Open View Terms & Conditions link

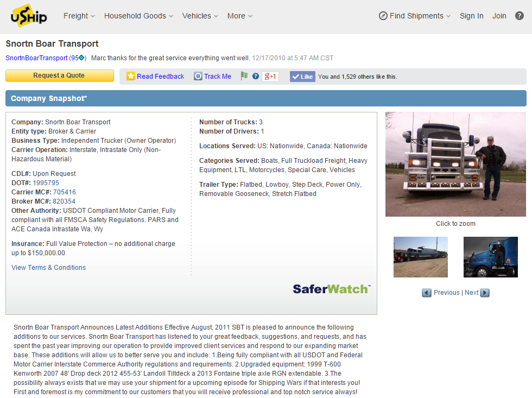(x=48, y=267)
